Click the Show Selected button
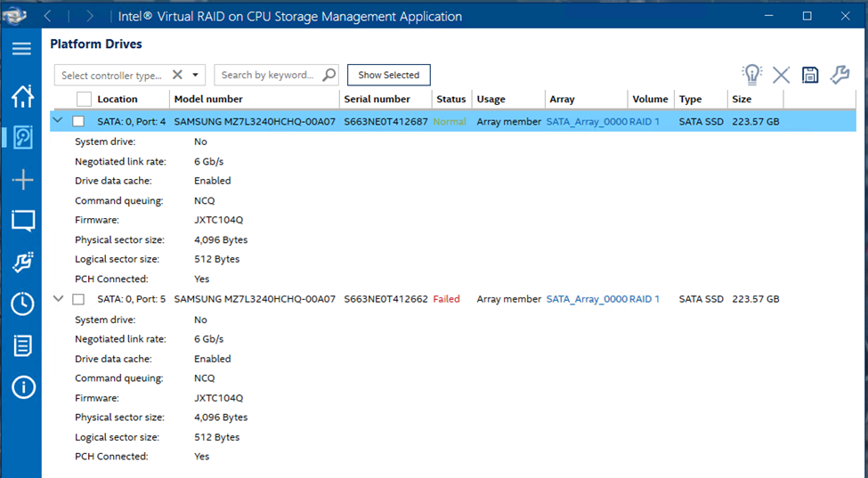The width and height of the screenshot is (868, 478). (389, 75)
